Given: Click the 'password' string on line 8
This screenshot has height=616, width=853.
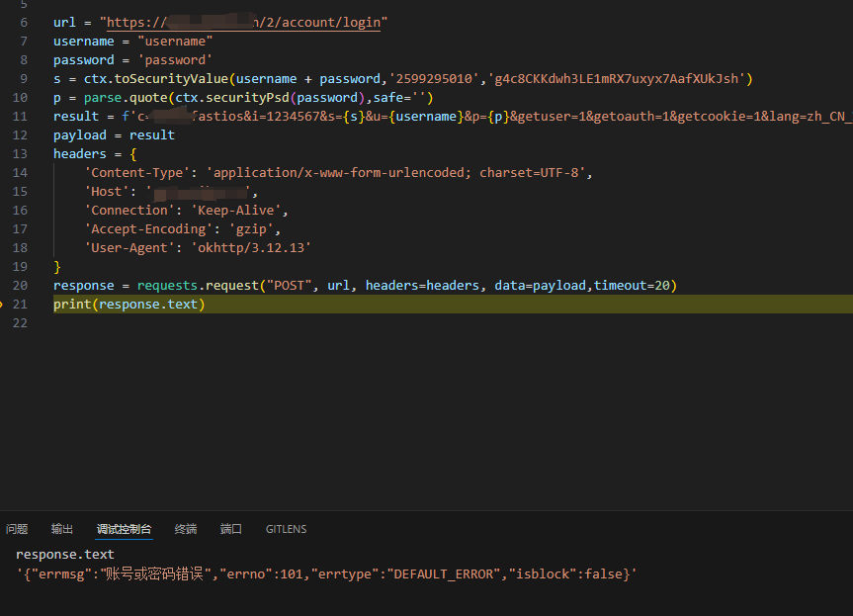Looking at the screenshot, I should coord(175,60).
